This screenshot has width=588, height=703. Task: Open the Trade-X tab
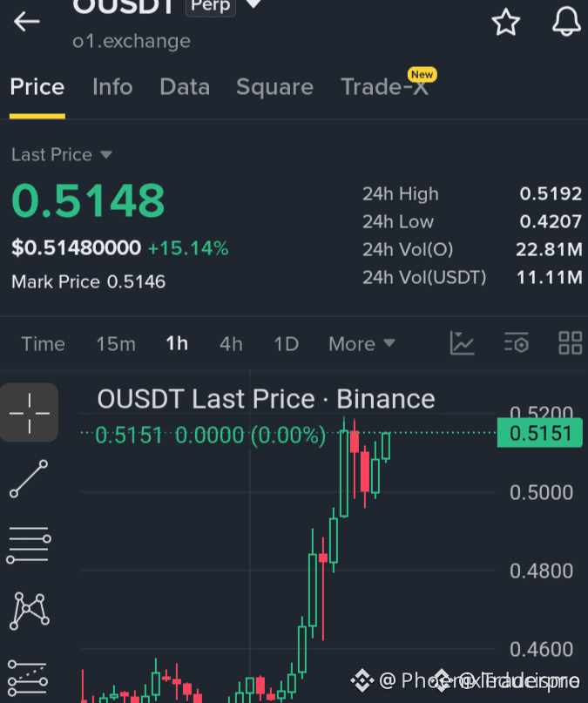(x=385, y=86)
